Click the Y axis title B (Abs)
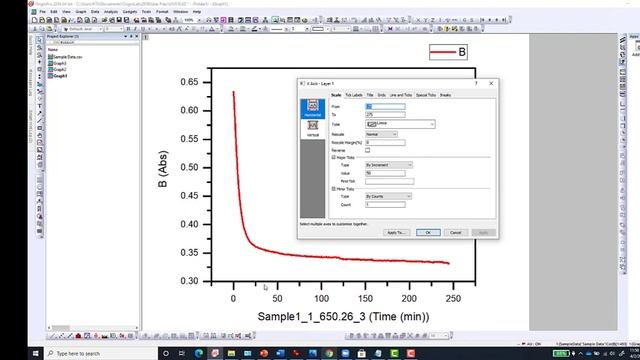This screenshot has width=640, height=360. [162, 169]
